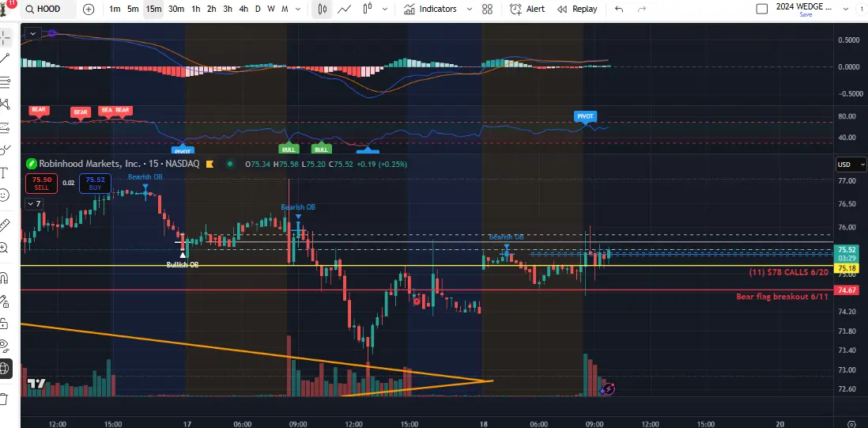Open the HOOD symbol search field
868x428 pixels.
pyautogui.click(x=49, y=9)
